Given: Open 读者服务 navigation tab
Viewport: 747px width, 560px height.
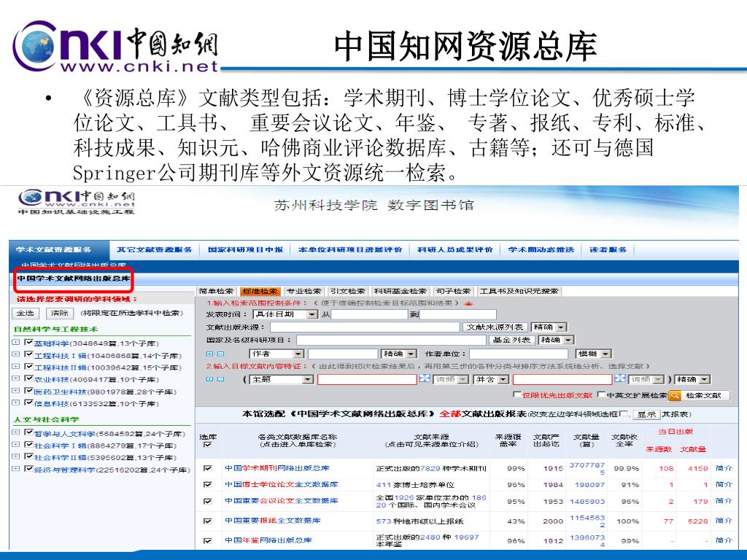Looking at the screenshot, I should 608,249.
